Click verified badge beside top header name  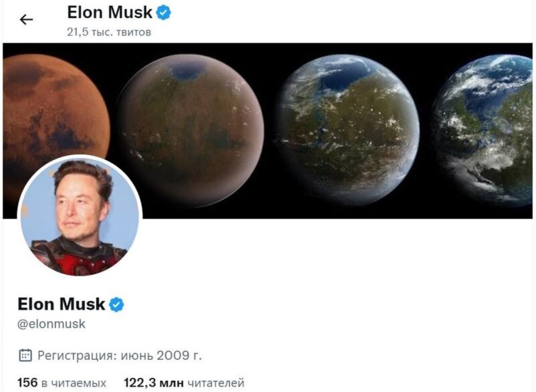pos(164,13)
